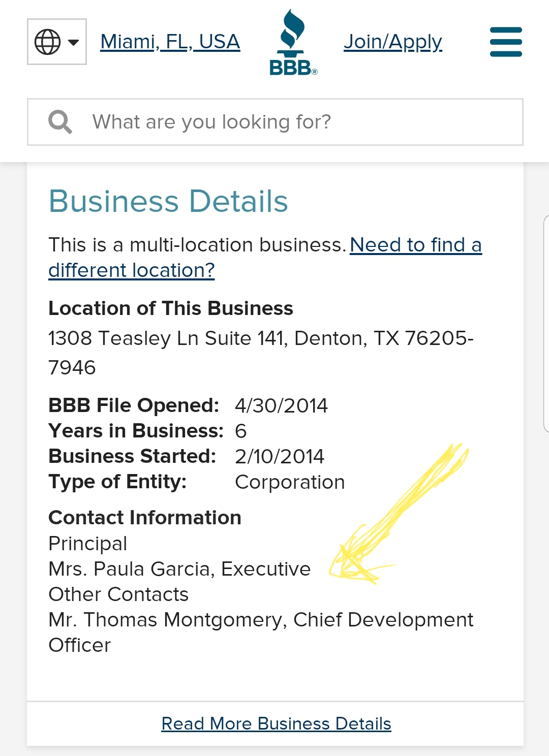
Task: Click the Contact Information section heading
Action: (x=145, y=518)
